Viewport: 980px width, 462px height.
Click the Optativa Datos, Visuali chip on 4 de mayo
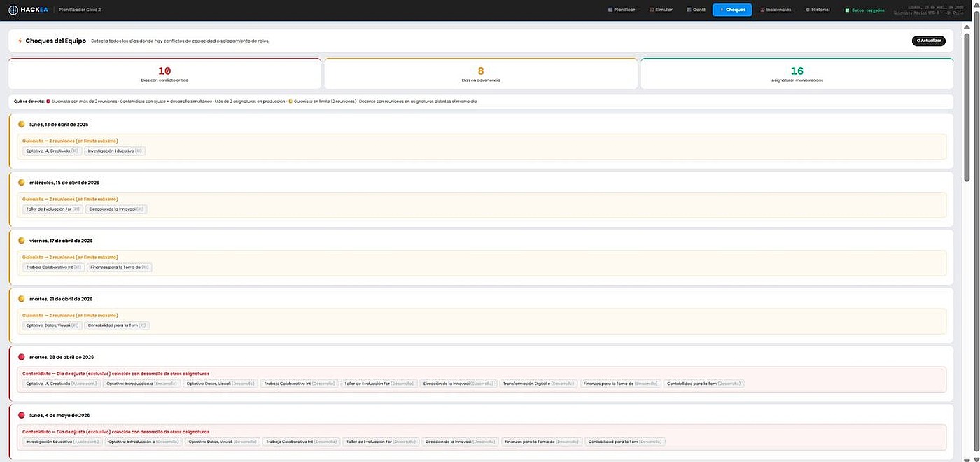pyautogui.click(x=222, y=442)
